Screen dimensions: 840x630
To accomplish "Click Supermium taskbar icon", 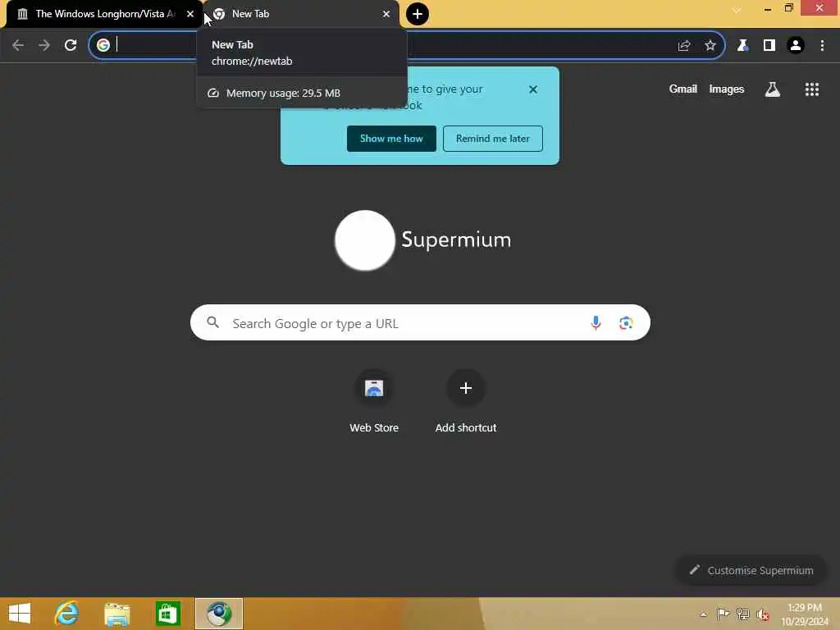I will click(218, 614).
